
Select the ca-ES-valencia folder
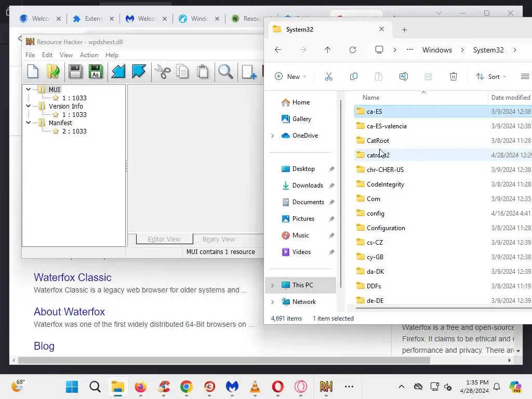pyautogui.click(x=387, y=126)
